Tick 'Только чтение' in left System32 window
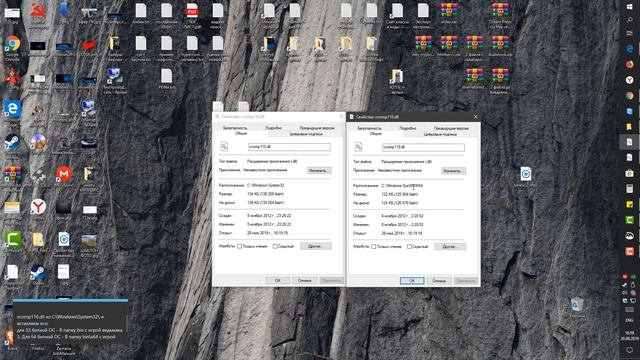The image size is (640, 360). click(x=240, y=246)
